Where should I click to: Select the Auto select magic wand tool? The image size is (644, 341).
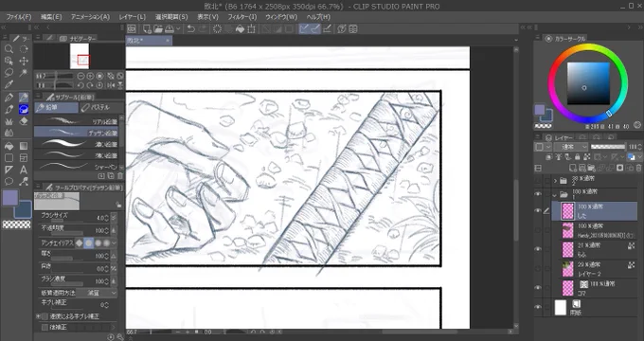point(24,73)
